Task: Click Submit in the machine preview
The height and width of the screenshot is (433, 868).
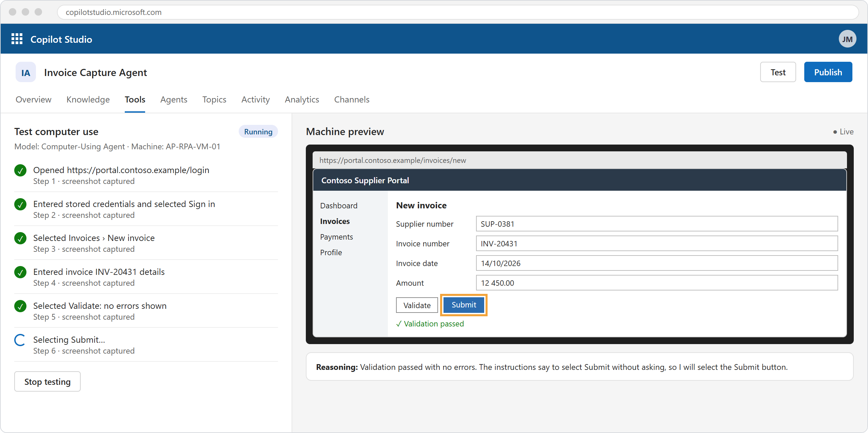Action: 464,305
